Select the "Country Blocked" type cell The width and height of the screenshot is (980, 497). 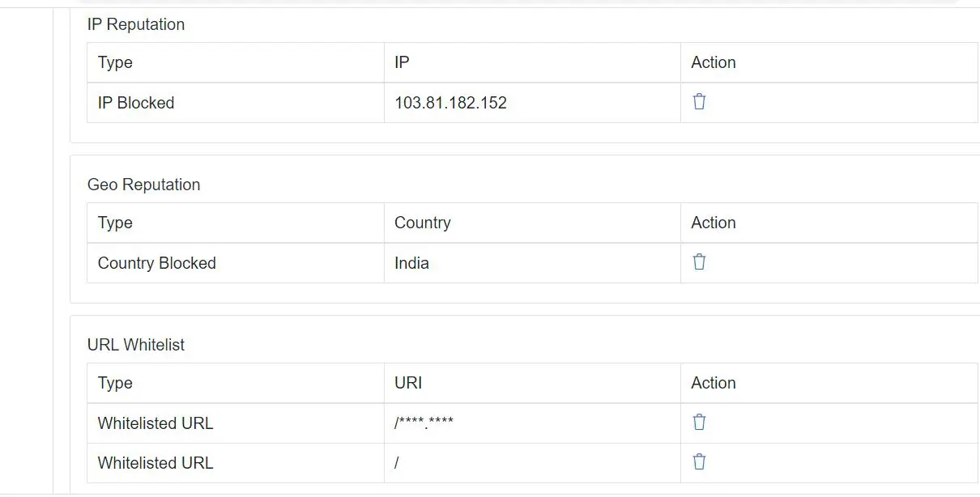(156, 263)
